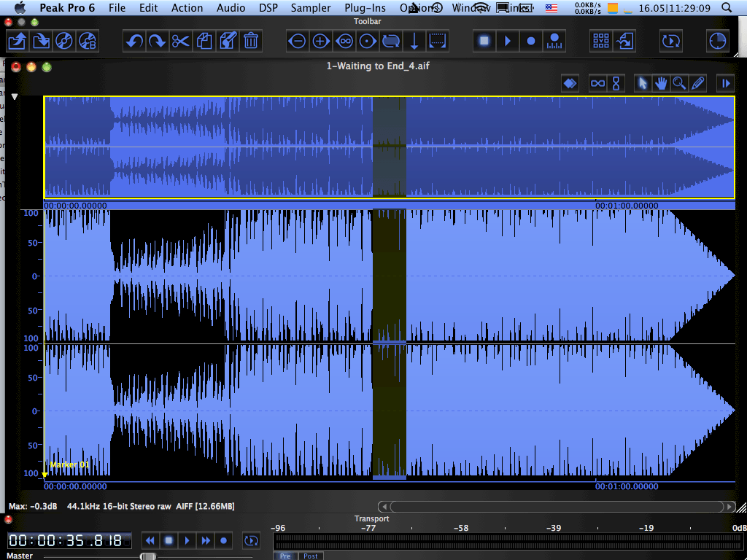Open the Sampler menu
The height and width of the screenshot is (560, 747).
[x=311, y=7]
